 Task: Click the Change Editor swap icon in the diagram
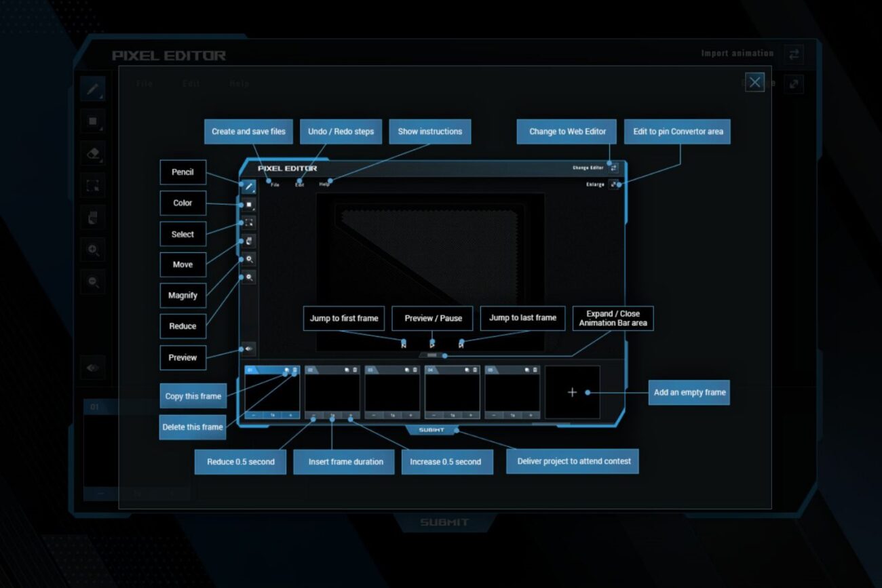click(614, 168)
